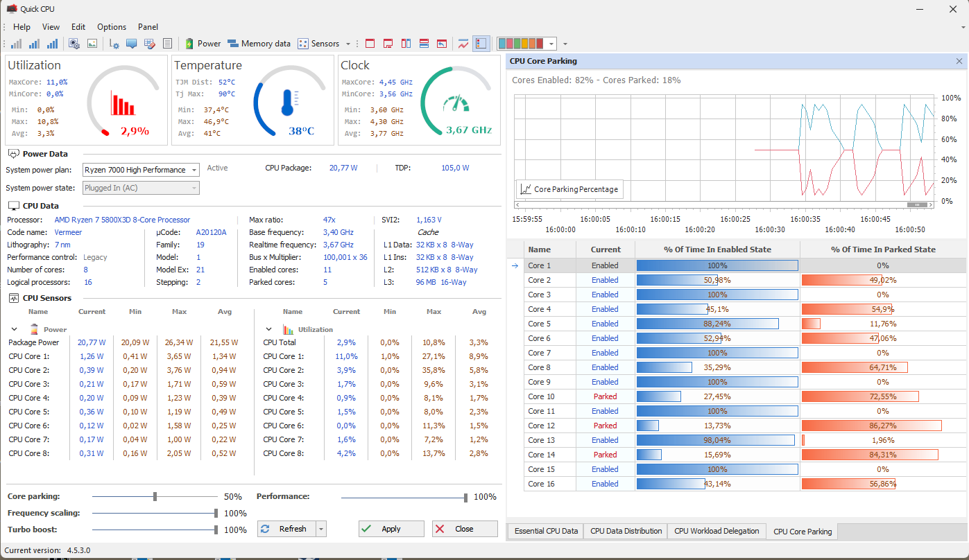Screen dimensions: 969x560
Task: Click the Sensors toolbar button
Action: [319, 44]
